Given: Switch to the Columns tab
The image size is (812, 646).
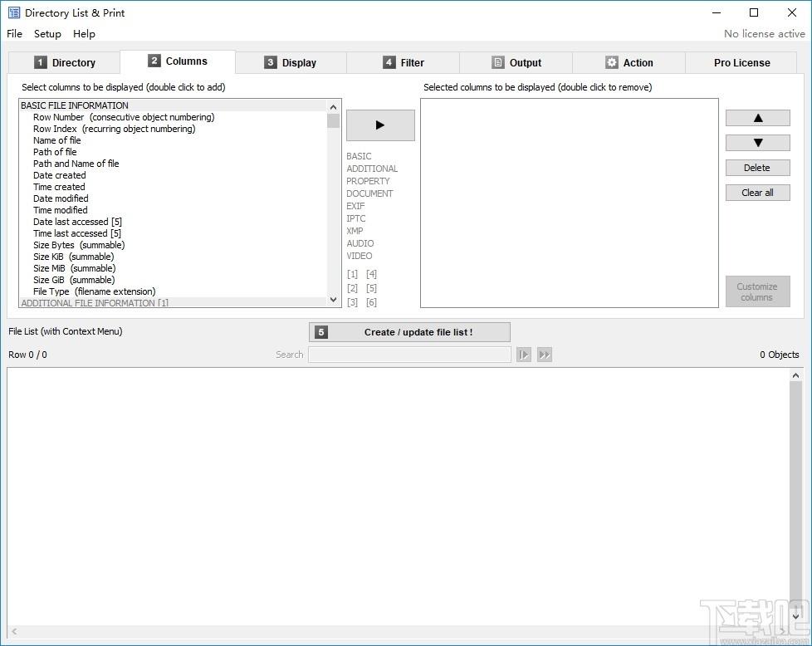Looking at the screenshot, I should [x=178, y=61].
